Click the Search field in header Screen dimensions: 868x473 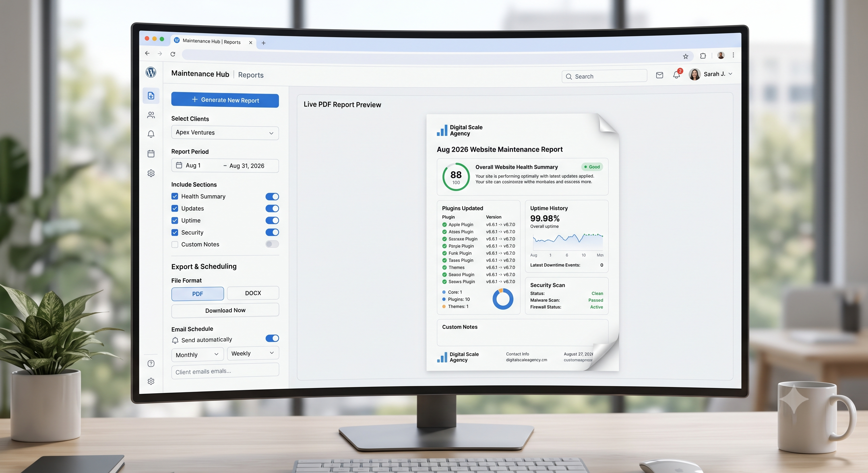click(x=604, y=76)
